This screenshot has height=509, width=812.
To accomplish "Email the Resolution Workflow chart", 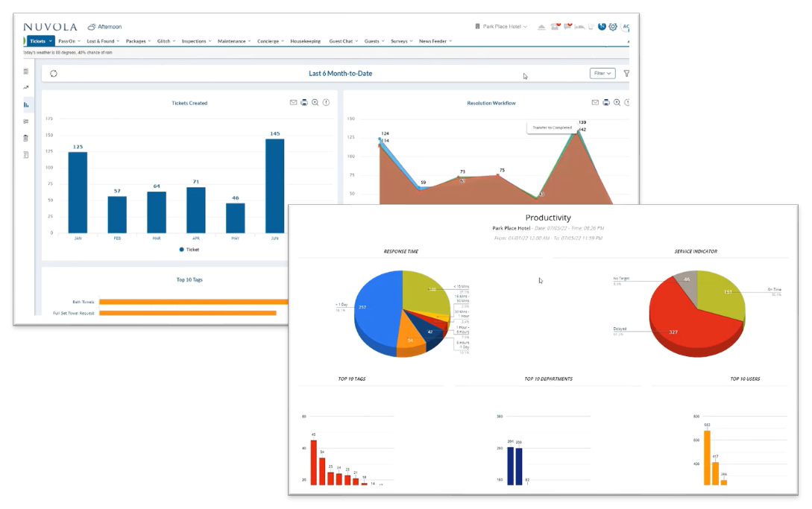I will [595, 103].
